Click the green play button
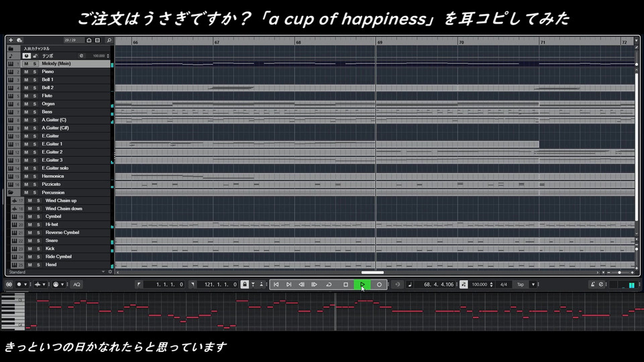The image size is (644, 362). point(362,284)
